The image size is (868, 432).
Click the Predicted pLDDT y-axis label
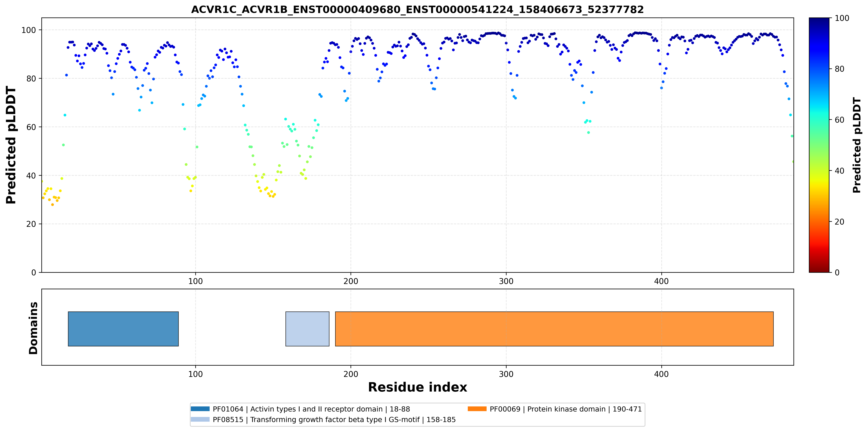pos(11,145)
